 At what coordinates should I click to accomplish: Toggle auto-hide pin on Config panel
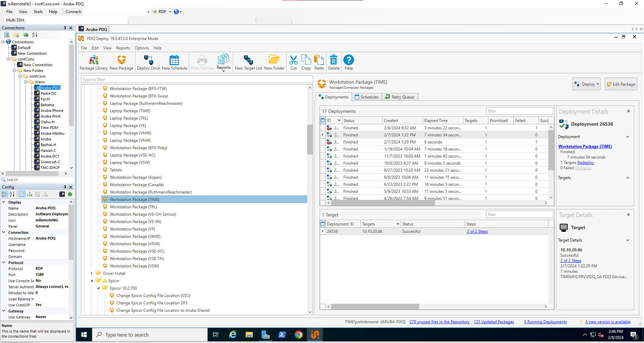coord(65,187)
